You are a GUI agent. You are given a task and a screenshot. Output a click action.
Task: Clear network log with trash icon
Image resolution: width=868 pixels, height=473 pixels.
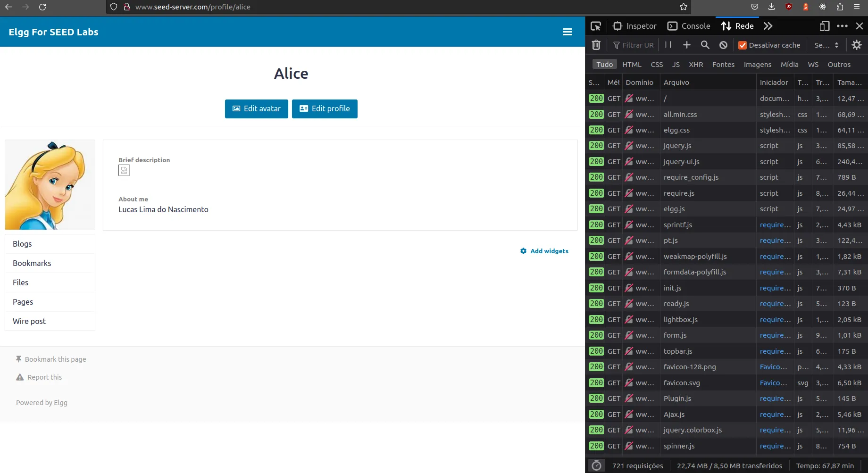coord(596,45)
